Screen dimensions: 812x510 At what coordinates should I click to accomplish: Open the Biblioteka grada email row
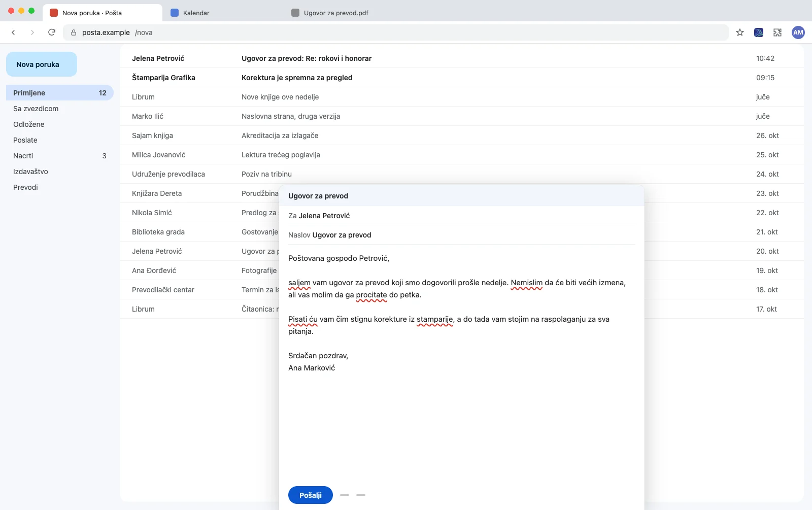199,232
